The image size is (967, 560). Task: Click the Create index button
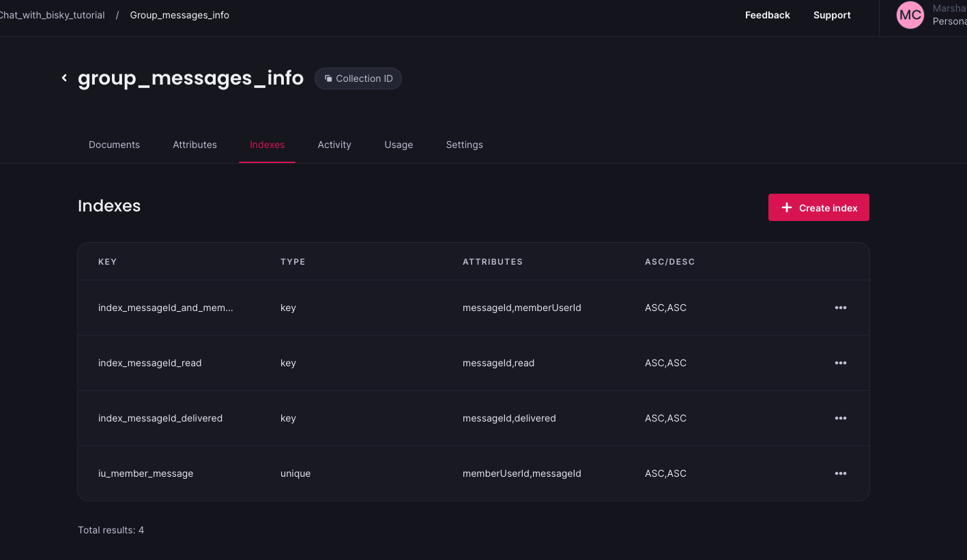[818, 207]
